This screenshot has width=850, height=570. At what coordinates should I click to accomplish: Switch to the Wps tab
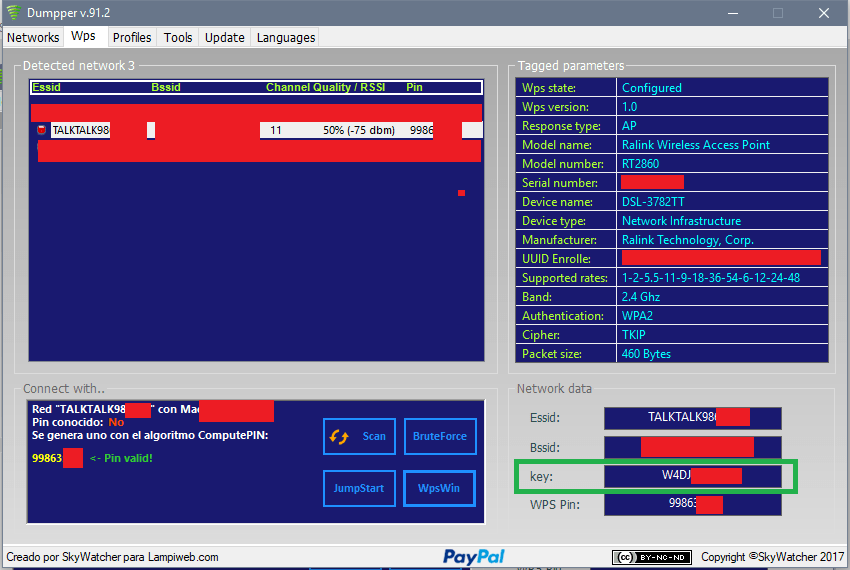[83, 36]
